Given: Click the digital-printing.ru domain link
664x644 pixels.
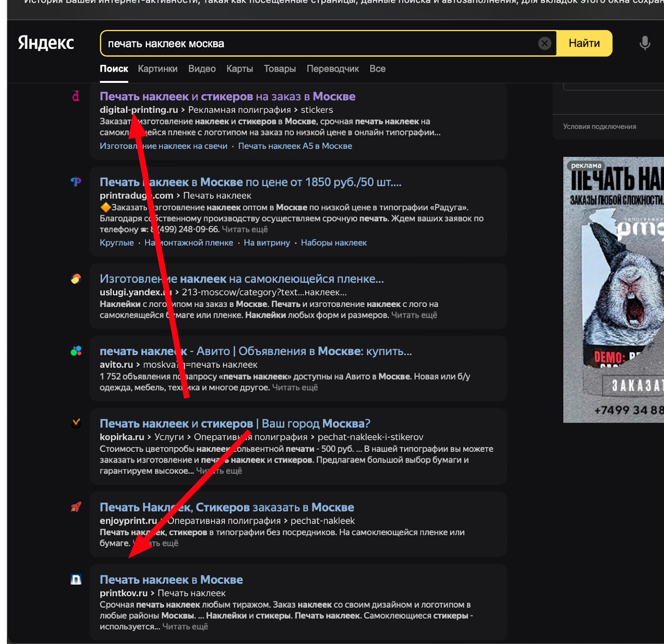Looking at the screenshot, I should coord(139,110).
